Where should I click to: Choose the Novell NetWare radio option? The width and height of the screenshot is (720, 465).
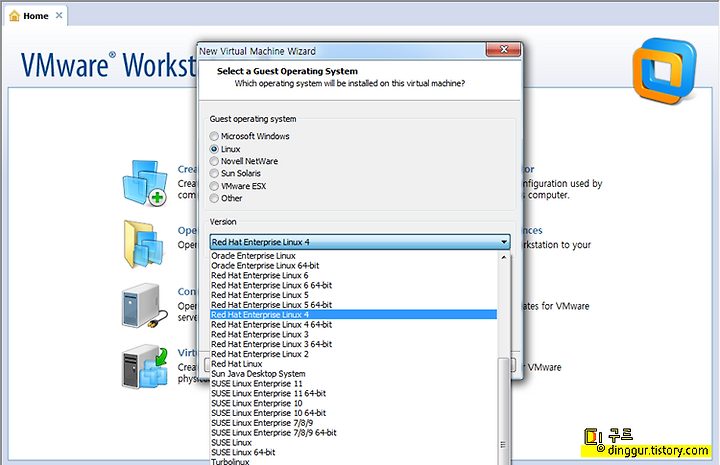click(x=214, y=161)
